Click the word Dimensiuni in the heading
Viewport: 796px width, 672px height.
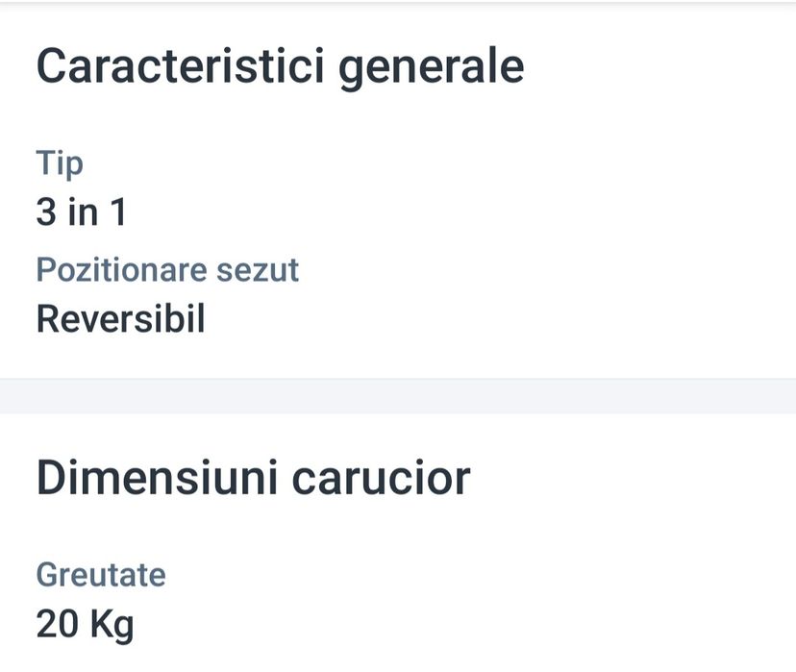click(158, 478)
